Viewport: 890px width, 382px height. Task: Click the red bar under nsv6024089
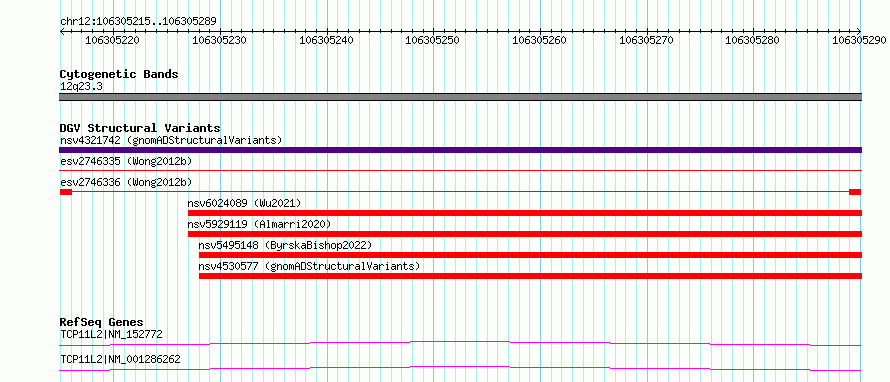524,213
